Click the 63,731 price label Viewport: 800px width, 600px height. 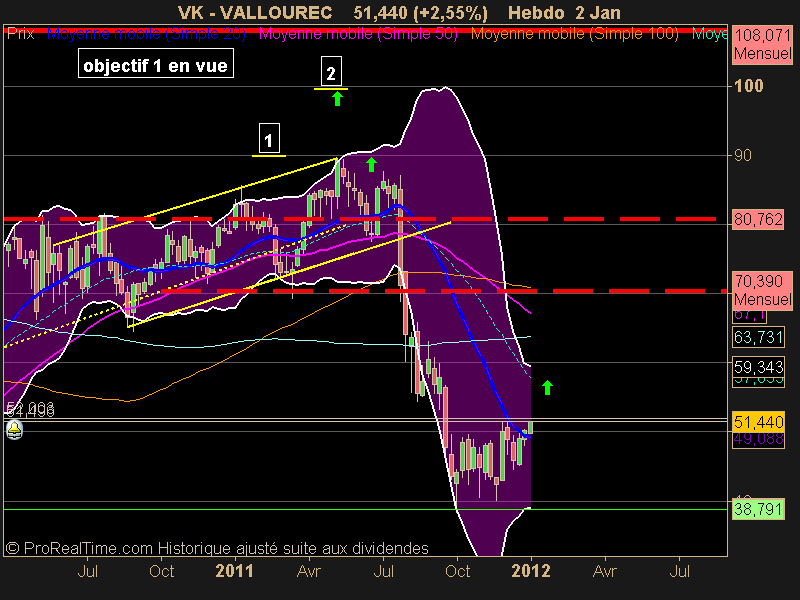pyautogui.click(x=758, y=337)
